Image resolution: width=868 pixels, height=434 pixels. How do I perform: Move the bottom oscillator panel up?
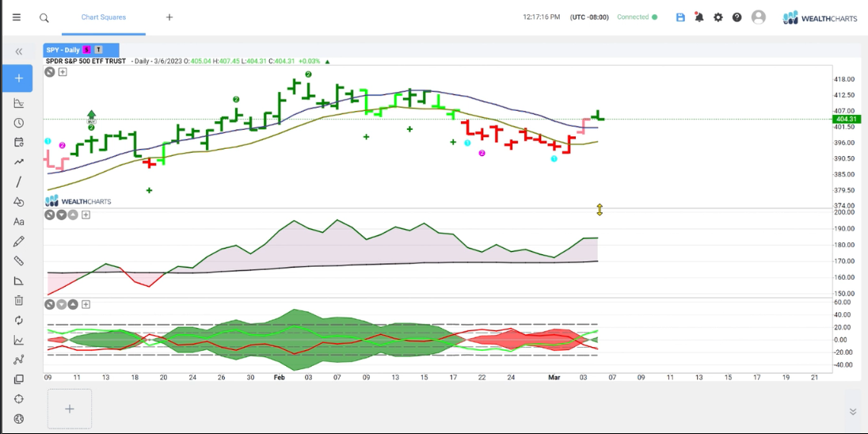point(73,304)
